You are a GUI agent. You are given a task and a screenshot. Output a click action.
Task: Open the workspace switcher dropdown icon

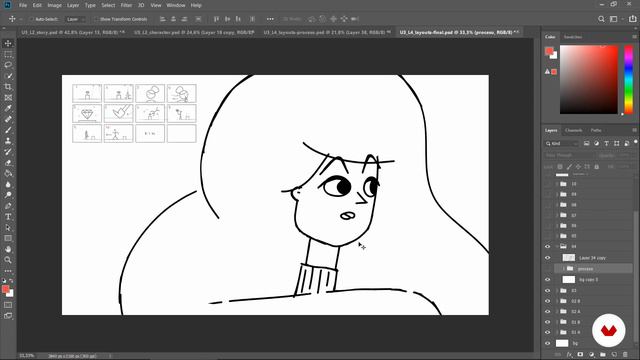point(614,19)
